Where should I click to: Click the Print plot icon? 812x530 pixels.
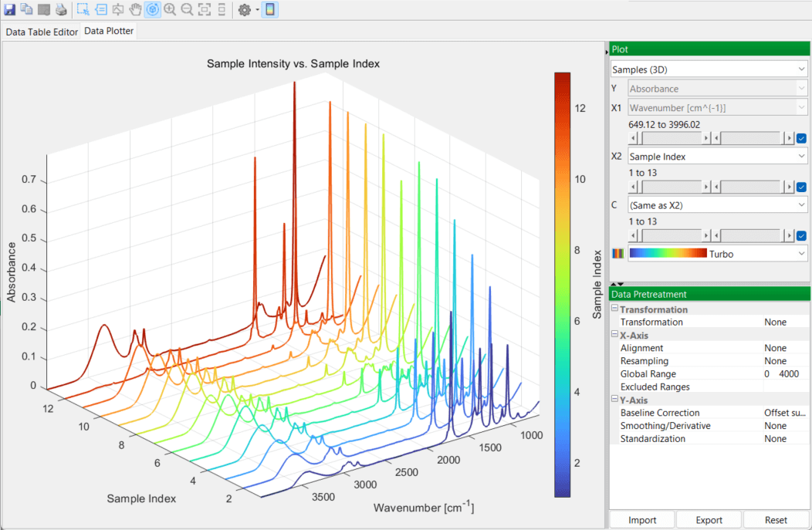point(61,10)
